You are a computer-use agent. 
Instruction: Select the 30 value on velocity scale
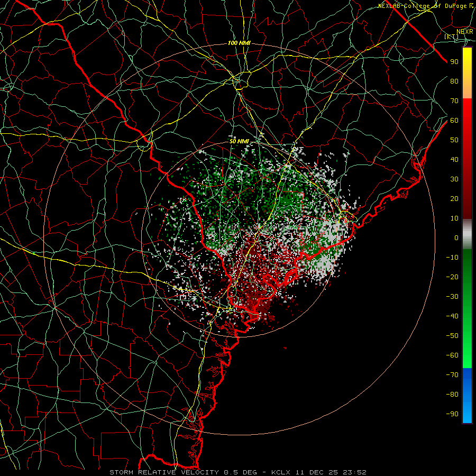click(x=454, y=179)
